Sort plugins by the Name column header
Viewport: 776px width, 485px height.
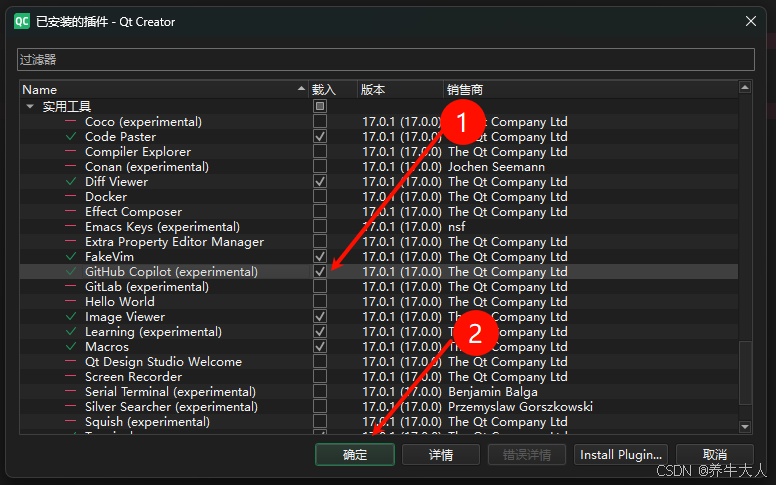[x=164, y=90]
